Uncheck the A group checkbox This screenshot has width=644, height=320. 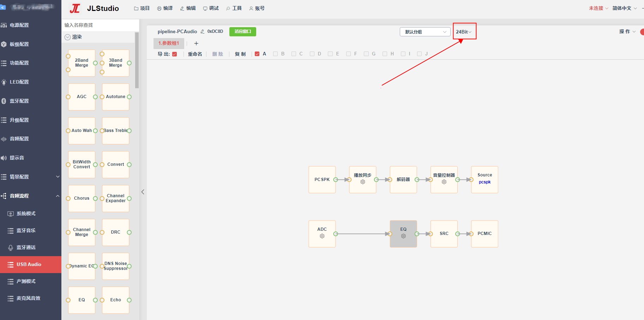coord(257,54)
